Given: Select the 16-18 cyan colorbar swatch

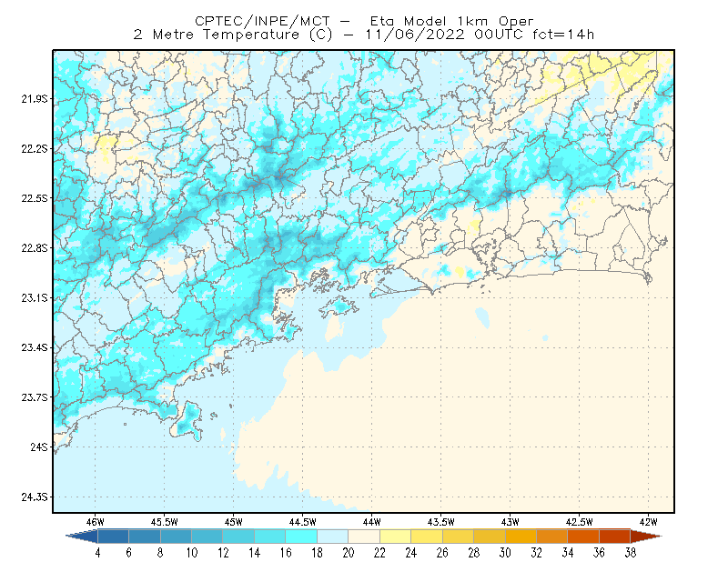Looking at the screenshot, I should (301, 537).
